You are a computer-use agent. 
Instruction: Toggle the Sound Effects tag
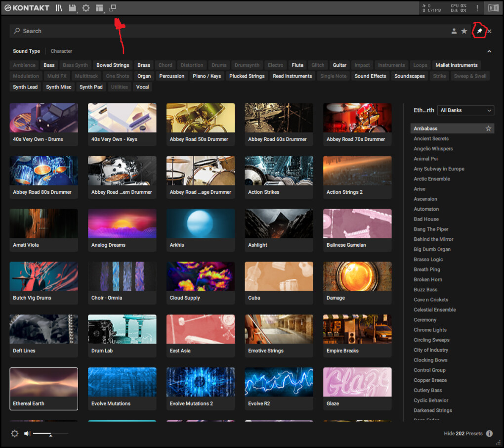pyautogui.click(x=370, y=76)
